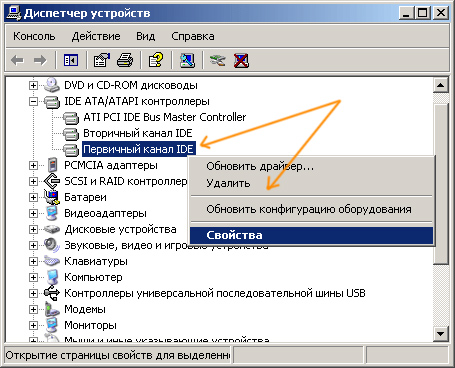Click the Help question mark icon
This screenshot has width=455, height=368.
tap(156, 61)
